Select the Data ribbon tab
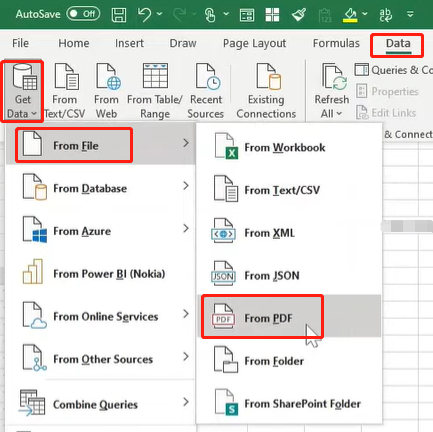Image resolution: width=433 pixels, height=432 pixels. [398, 44]
